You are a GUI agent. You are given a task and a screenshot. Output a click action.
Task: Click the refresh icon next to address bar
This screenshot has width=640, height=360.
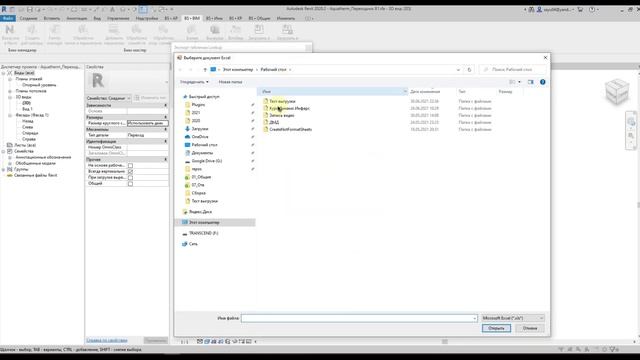coord(469,70)
